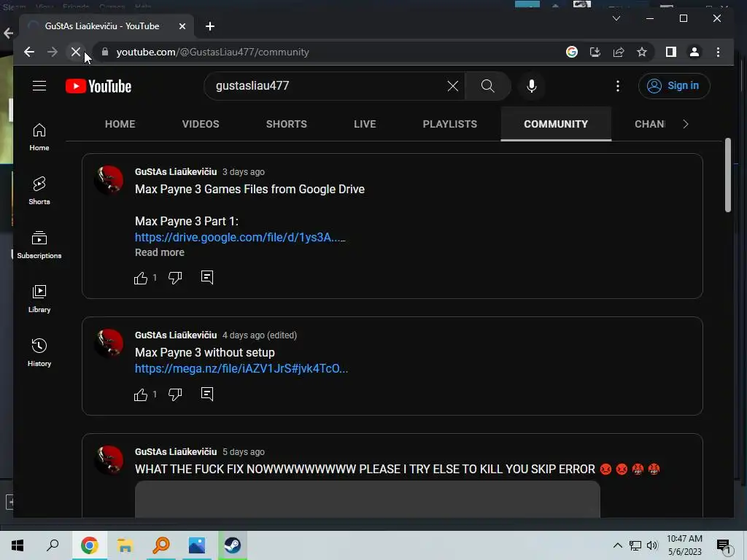Screen dimensions: 747x560
Task: Open Chrome three-dot menu
Action: 718,52
